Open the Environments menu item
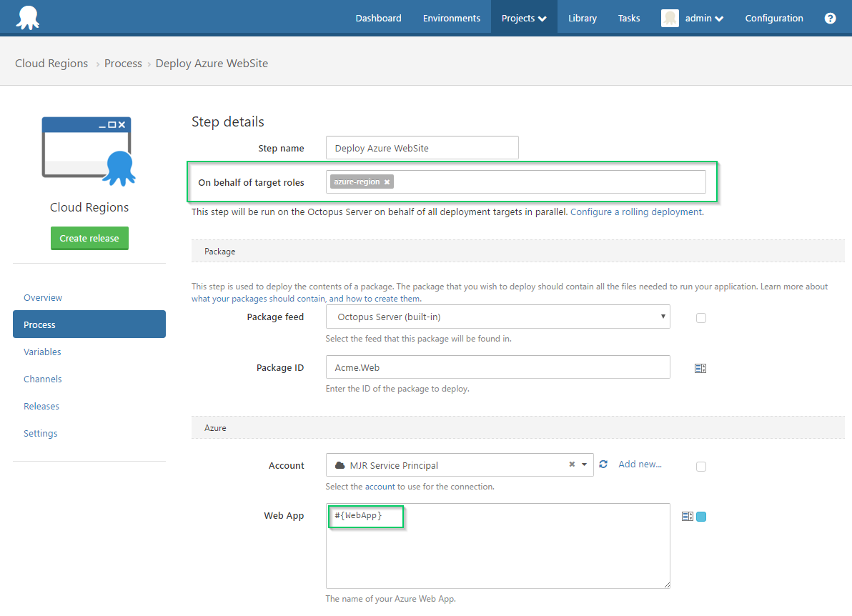The image size is (852, 616). point(451,18)
